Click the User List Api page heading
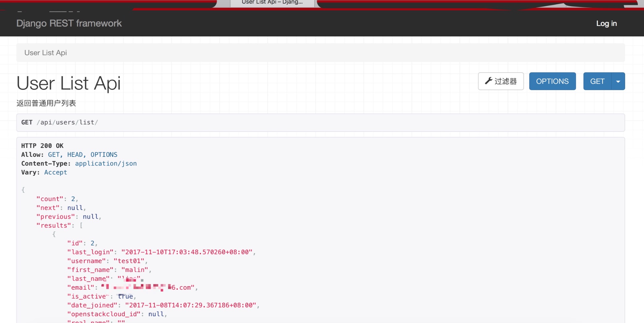The height and width of the screenshot is (323, 644). pyautogui.click(x=69, y=83)
